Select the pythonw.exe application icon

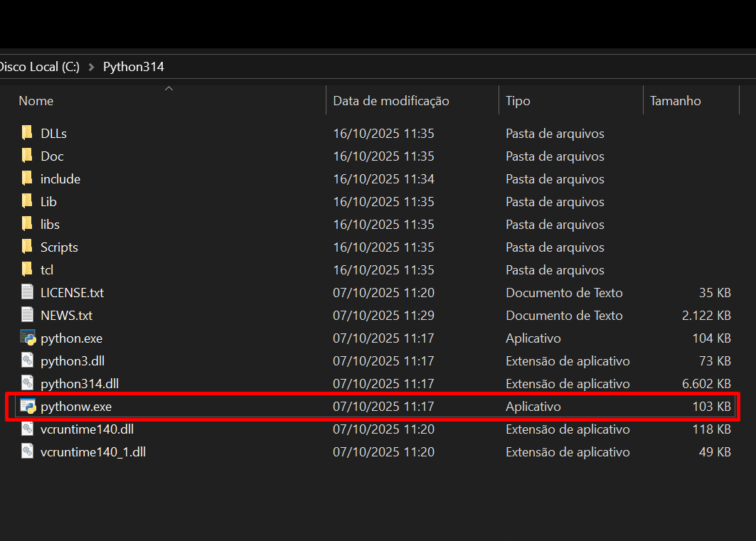28,407
